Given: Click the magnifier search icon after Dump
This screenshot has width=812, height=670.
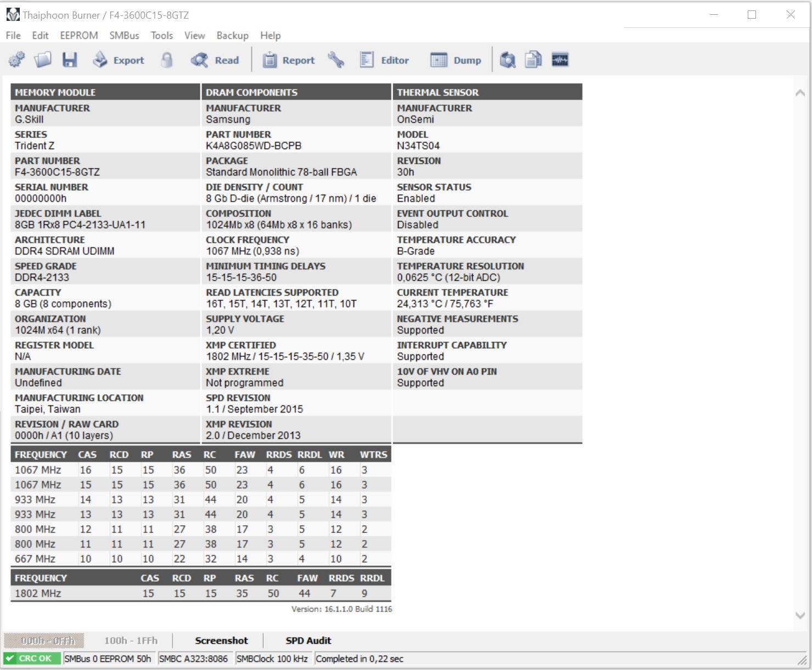Looking at the screenshot, I should tap(508, 60).
